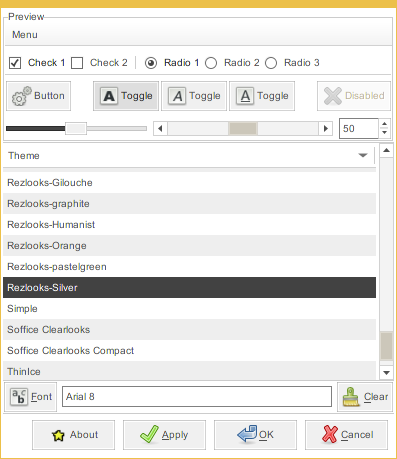Click the font 'ab' icon
Screen dimensions: 397x459
tap(19, 397)
